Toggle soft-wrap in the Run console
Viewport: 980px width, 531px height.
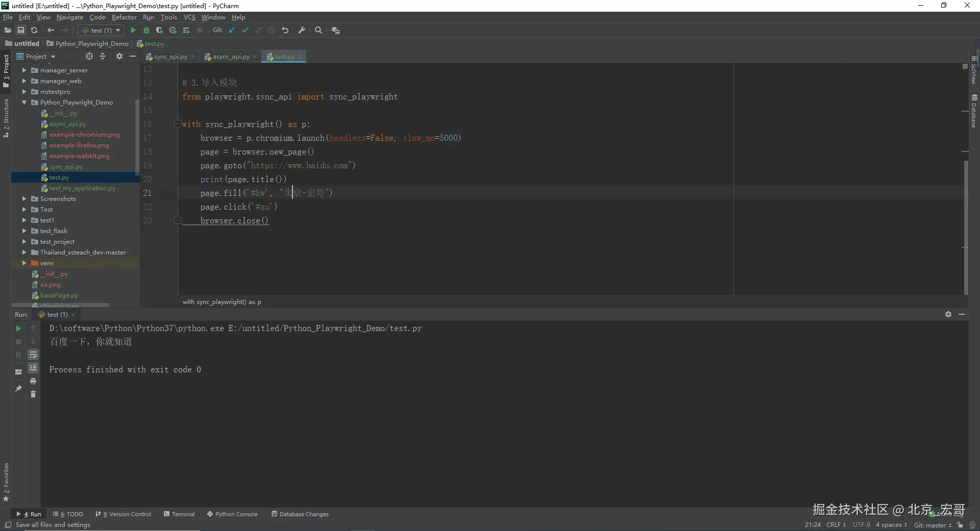click(33, 355)
